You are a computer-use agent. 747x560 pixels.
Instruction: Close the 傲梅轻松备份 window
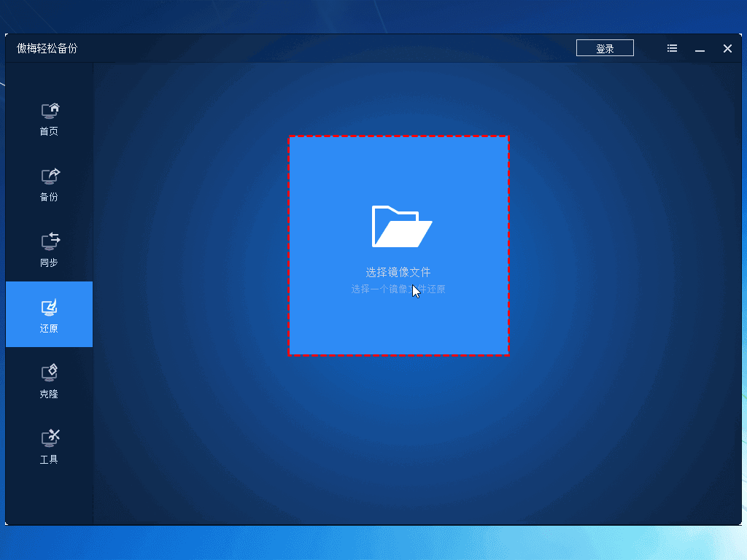727,49
